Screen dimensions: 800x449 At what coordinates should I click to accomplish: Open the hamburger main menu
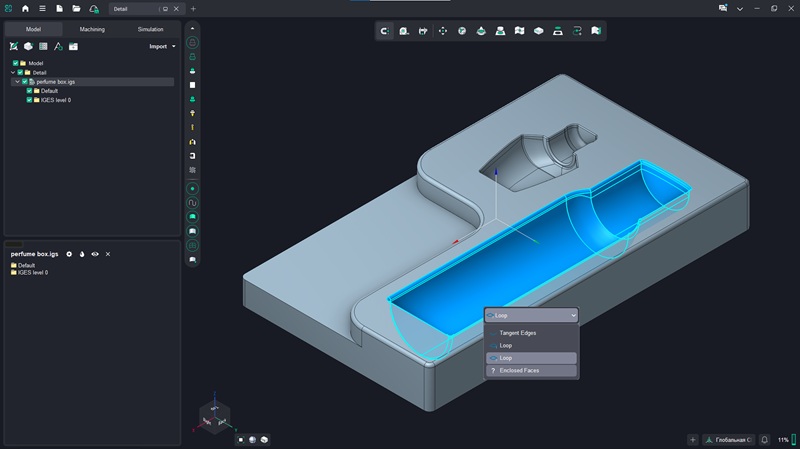point(42,8)
